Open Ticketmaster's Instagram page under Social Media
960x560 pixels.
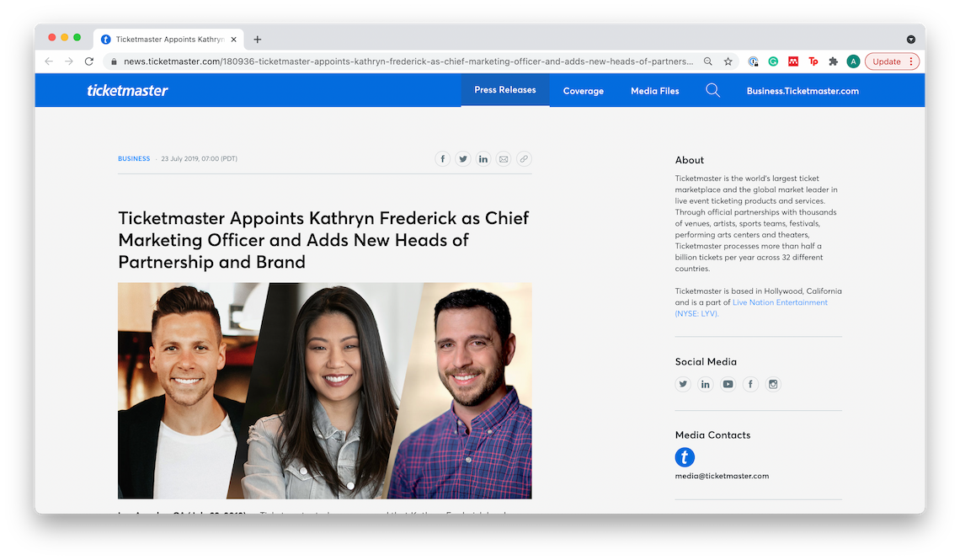pos(773,383)
